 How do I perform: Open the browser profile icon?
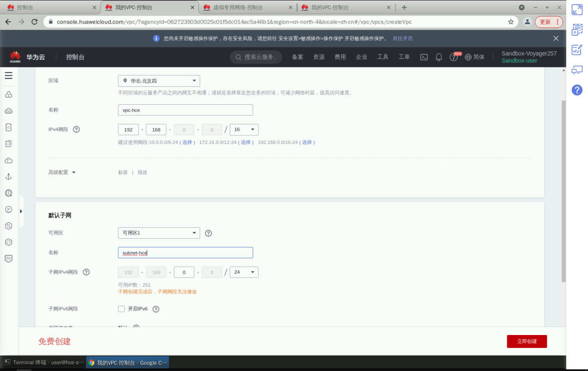[x=527, y=22]
